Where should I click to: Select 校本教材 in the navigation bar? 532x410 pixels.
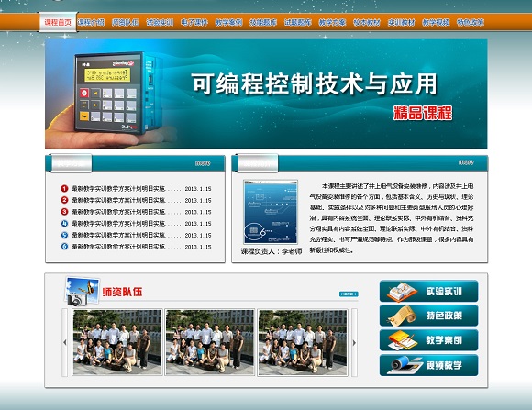click(367, 22)
